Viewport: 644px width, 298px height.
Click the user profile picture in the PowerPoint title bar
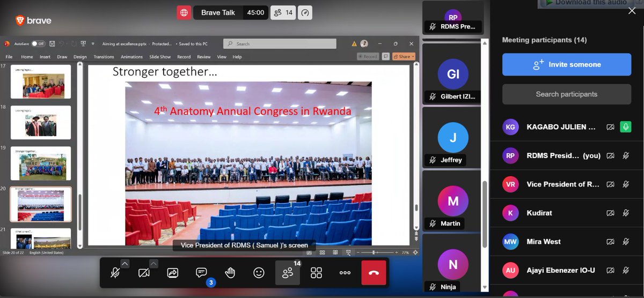point(364,44)
